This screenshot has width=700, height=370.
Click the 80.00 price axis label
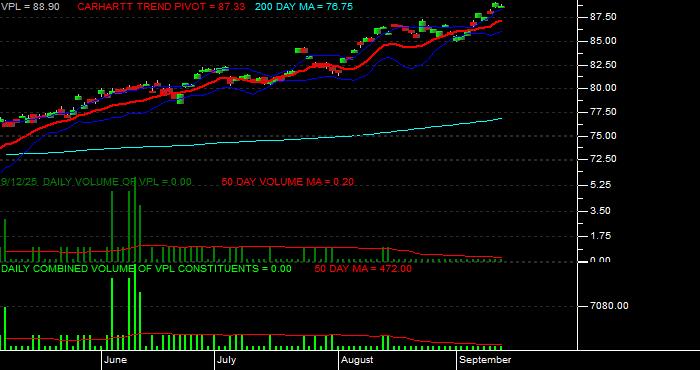point(604,88)
